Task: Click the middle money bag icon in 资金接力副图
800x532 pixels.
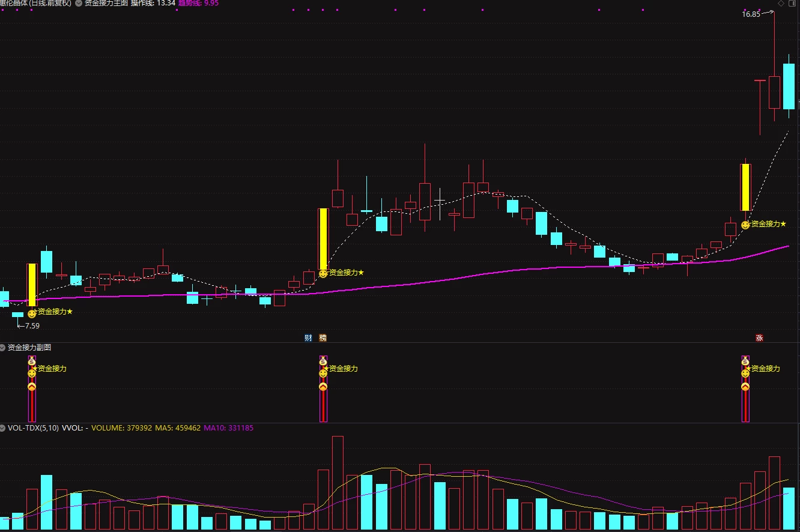Action: (x=323, y=361)
